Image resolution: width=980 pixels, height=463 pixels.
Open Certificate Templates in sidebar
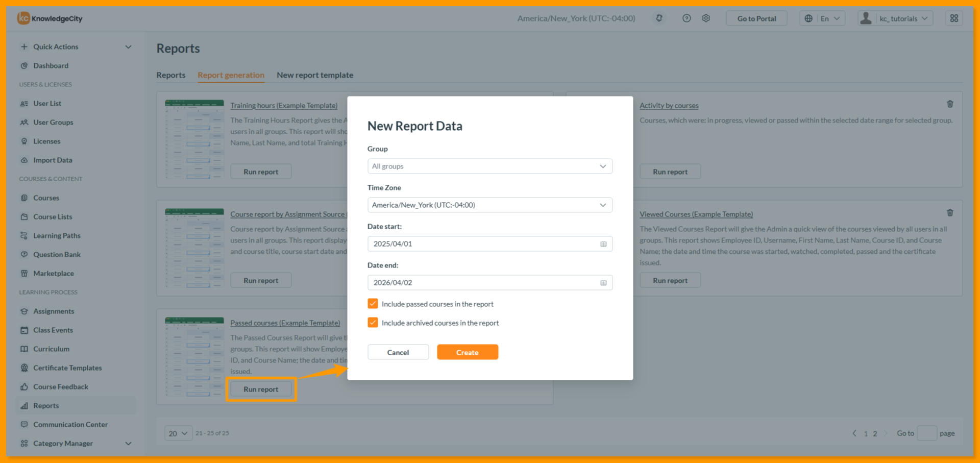(x=67, y=368)
